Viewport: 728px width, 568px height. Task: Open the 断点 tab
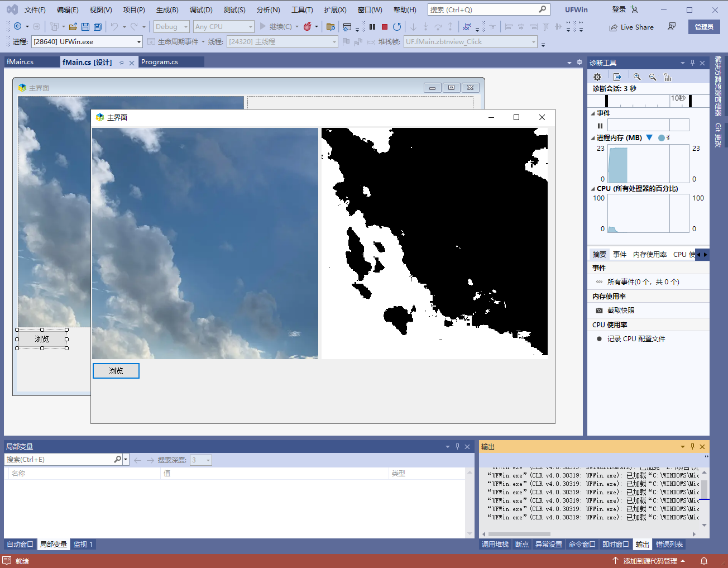[522, 544]
